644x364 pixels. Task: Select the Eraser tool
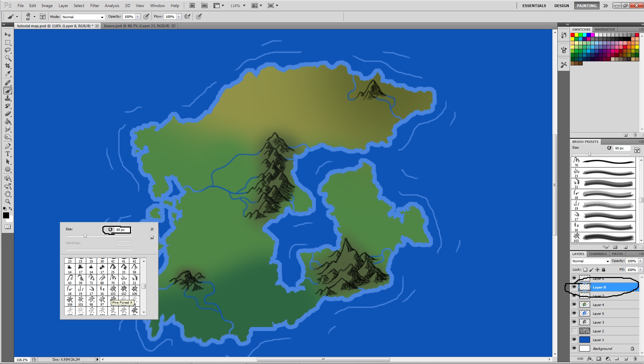pos(8,114)
